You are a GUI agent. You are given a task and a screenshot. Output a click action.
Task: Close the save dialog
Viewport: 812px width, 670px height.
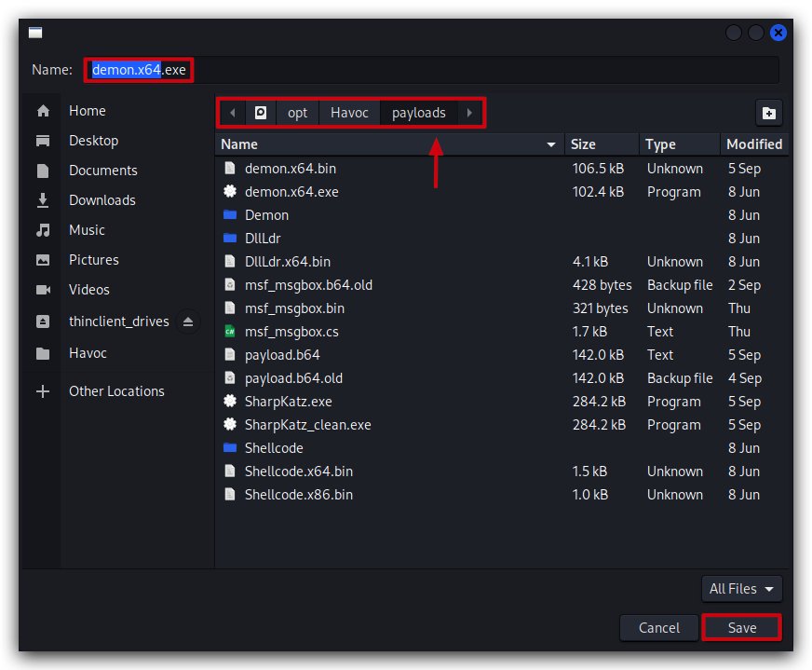[x=778, y=33]
